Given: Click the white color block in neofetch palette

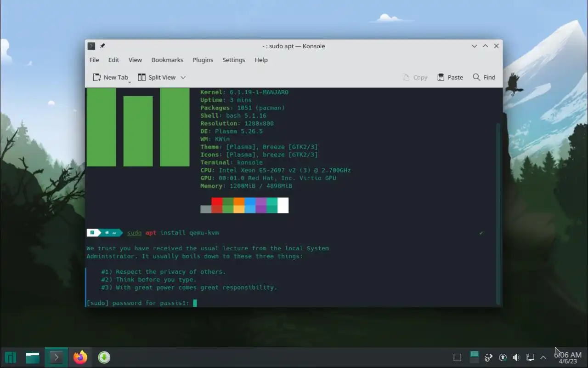Looking at the screenshot, I should 283,205.
